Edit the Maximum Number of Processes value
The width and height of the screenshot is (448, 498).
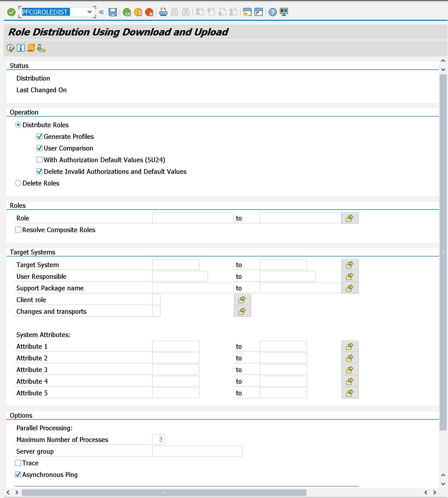(159, 439)
